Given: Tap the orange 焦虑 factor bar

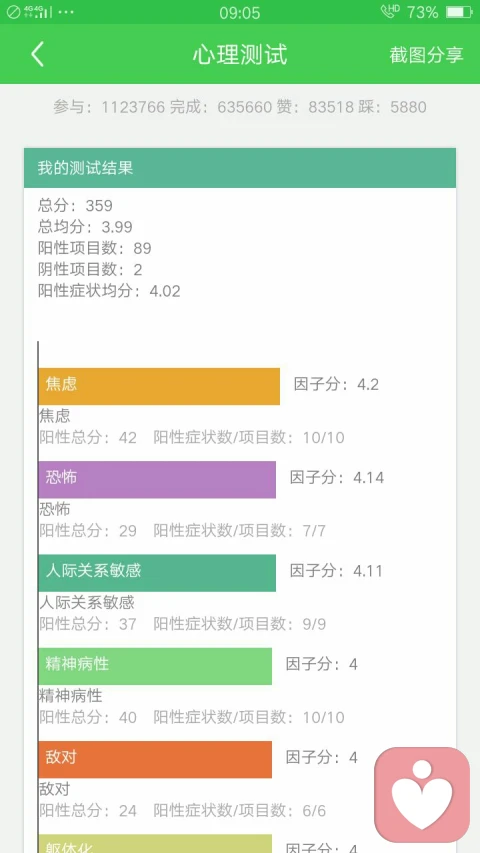Looking at the screenshot, I should 159,386.
